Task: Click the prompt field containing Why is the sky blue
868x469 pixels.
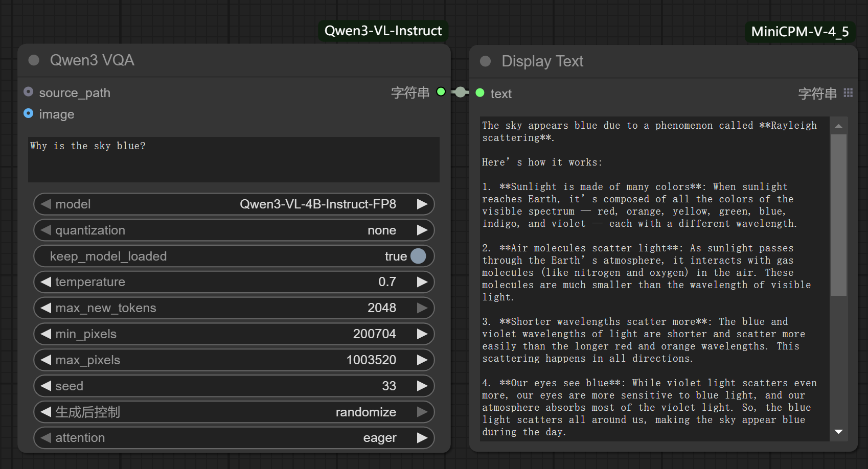Action: tap(234, 159)
